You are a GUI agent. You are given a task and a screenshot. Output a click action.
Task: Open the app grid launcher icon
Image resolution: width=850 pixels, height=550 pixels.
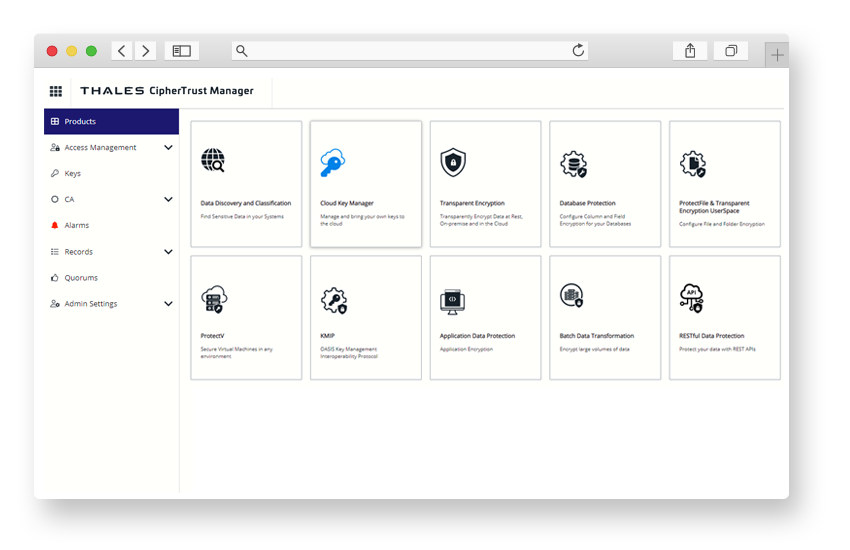[56, 91]
